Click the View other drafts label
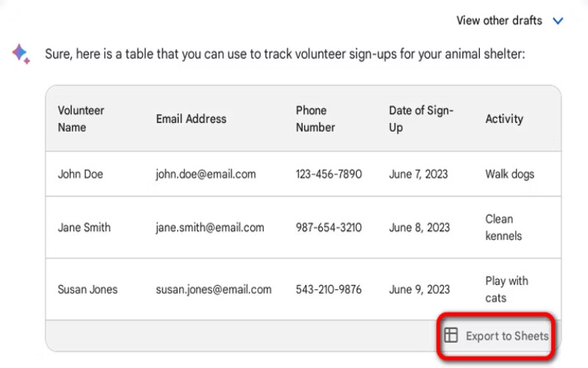588x368 pixels. [499, 21]
